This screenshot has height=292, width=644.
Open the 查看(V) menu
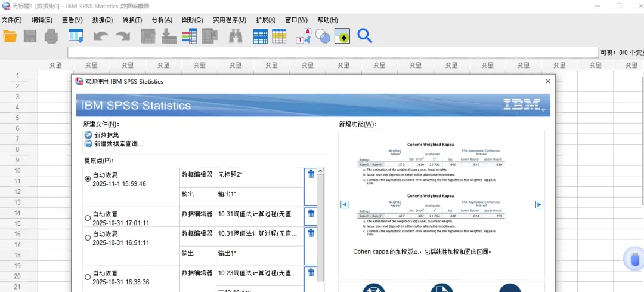tap(72, 20)
